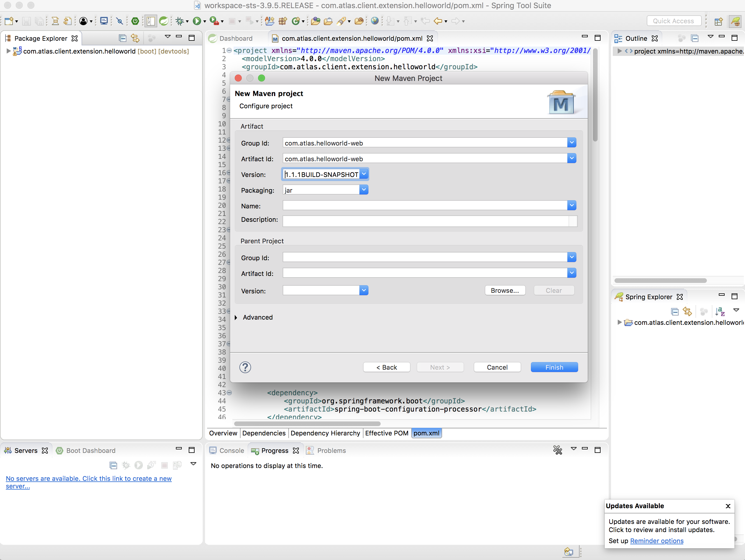Click the Open Perspective icon
Viewport: 745px width, 560px height.
coord(718,21)
